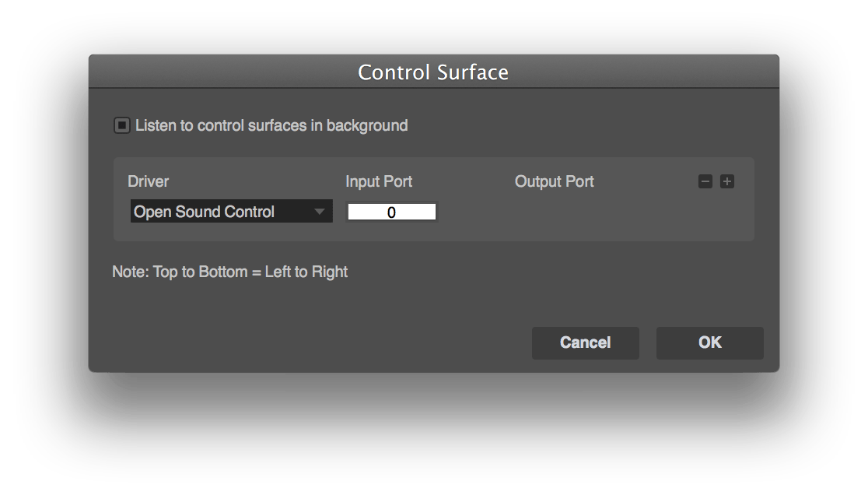Image resolution: width=868 pixels, height=495 pixels.
Task: Click the Input Port column label
Action: [x=379, y=181]
